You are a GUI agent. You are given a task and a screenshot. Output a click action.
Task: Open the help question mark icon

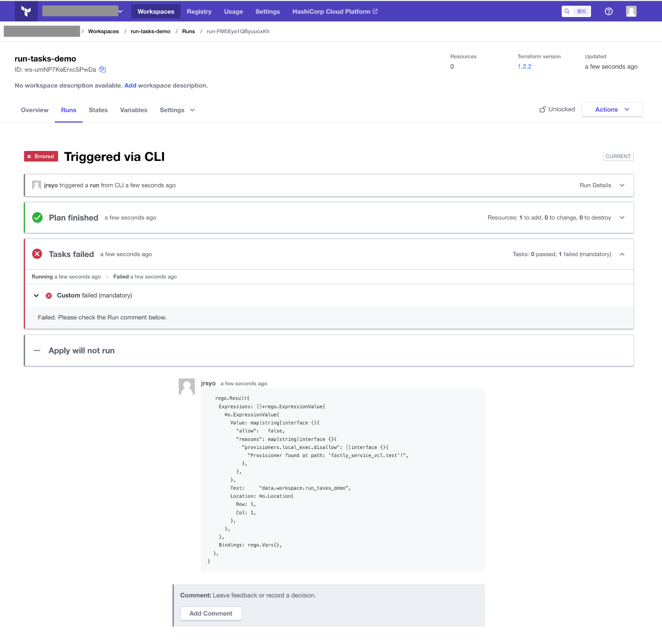pyautogui.click(x=609, y=11)
